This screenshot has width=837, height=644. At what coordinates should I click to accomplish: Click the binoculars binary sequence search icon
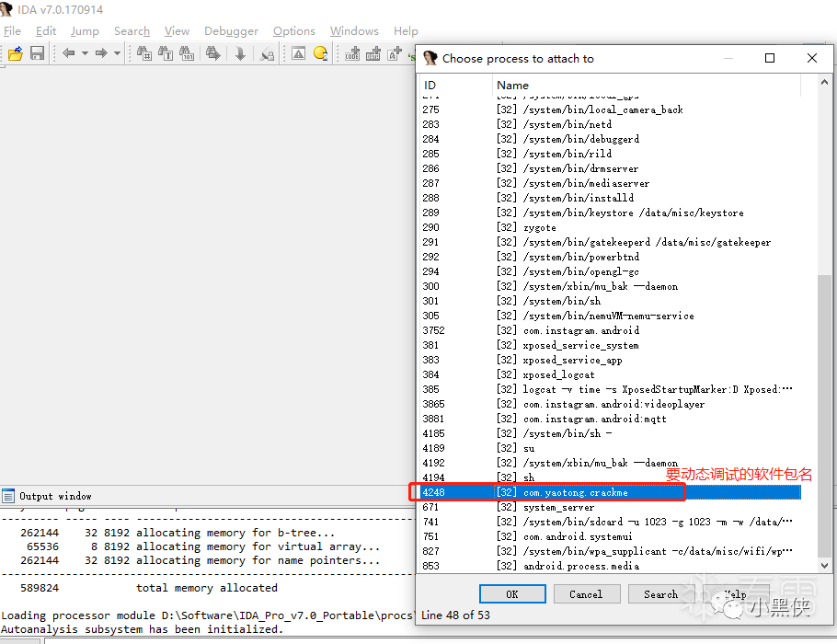click(187, 53)
